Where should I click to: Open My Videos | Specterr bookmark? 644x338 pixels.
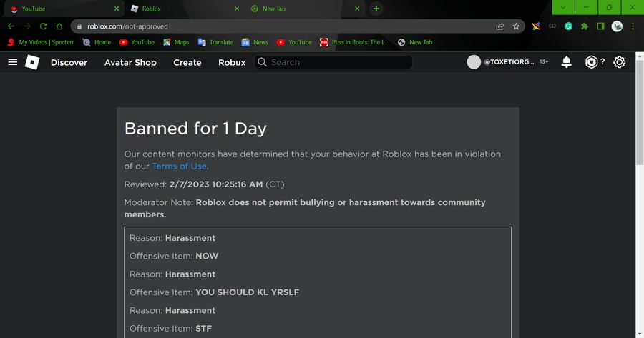pyautogui.click(x=41, y=42)
